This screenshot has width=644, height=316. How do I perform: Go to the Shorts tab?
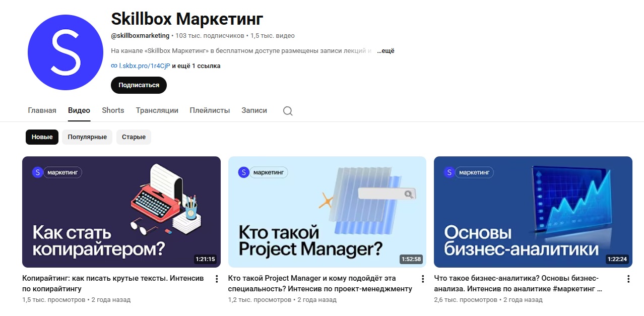click(x=113, y=110)
